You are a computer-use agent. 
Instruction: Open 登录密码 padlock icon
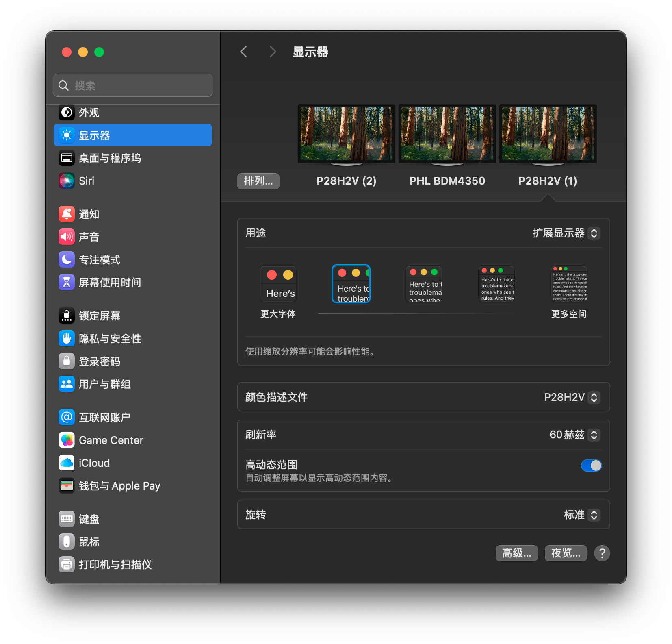[x=67, y=361]
